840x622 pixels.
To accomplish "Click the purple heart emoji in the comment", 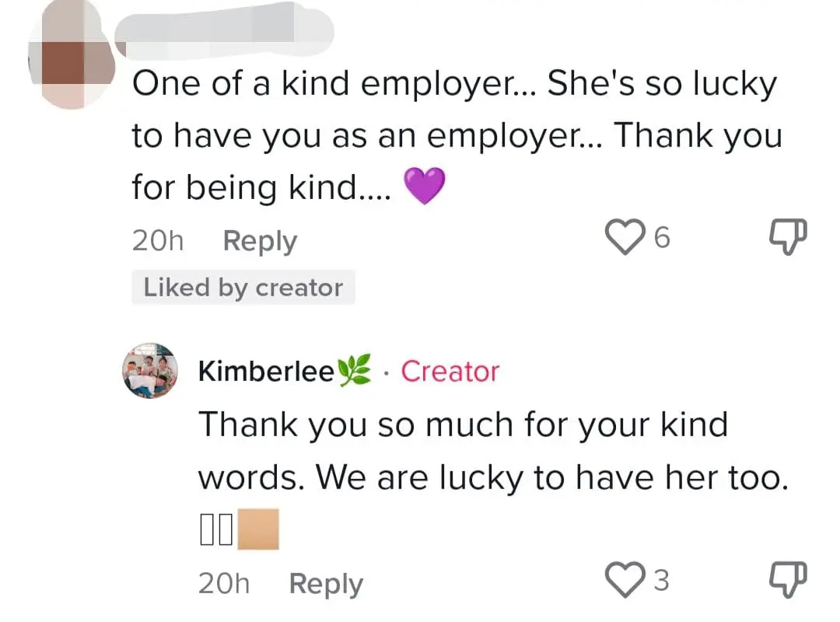I will coord(425,187).
